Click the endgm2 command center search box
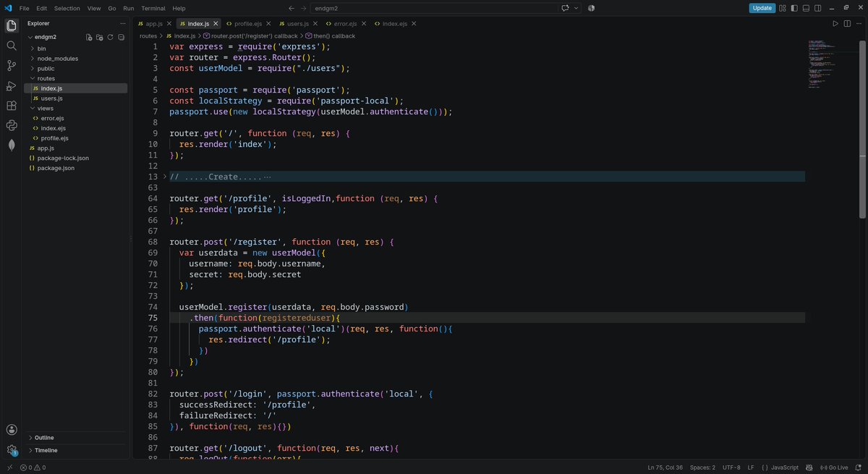Image resolution: width=868 pixels, height=474 pixels. click(435, 8)
